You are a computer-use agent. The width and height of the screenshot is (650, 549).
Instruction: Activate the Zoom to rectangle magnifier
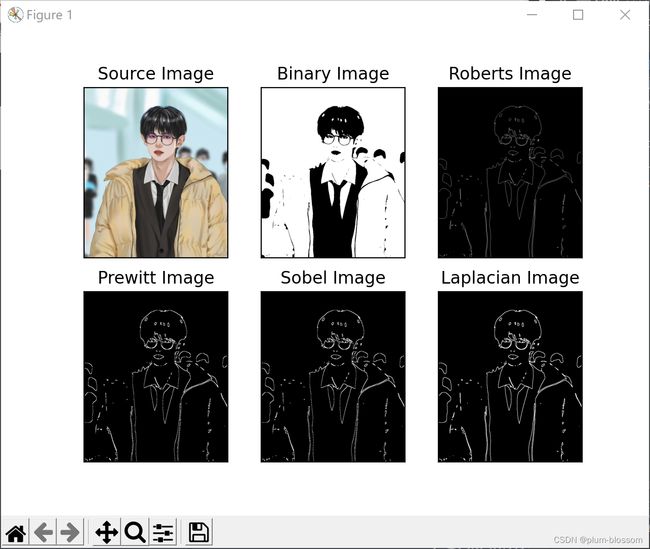tap(135, 532)
